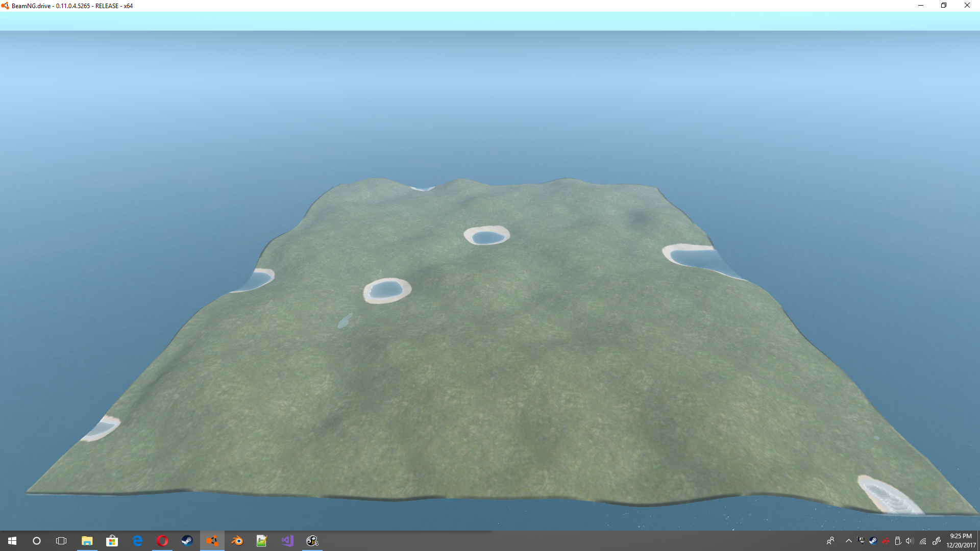
Task: Open Safely Remove Hardware tray icon
Action: 898,541
